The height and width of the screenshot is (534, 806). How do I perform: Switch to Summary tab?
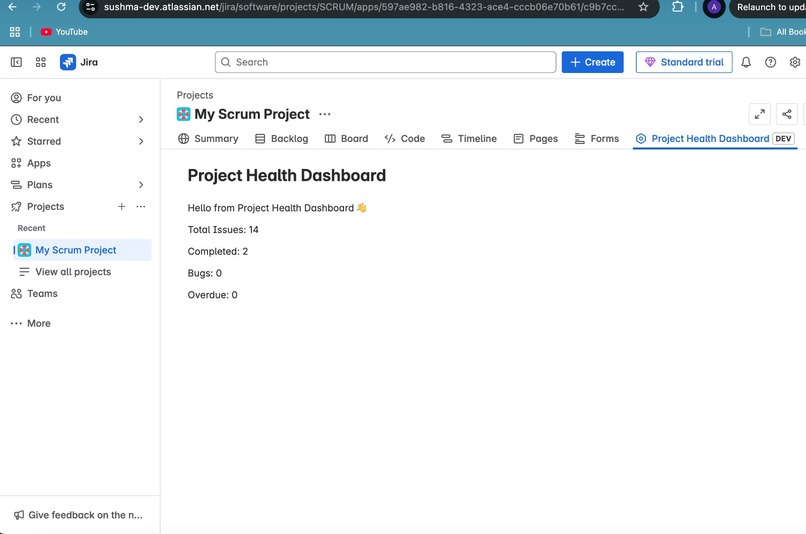pos(208,139)
